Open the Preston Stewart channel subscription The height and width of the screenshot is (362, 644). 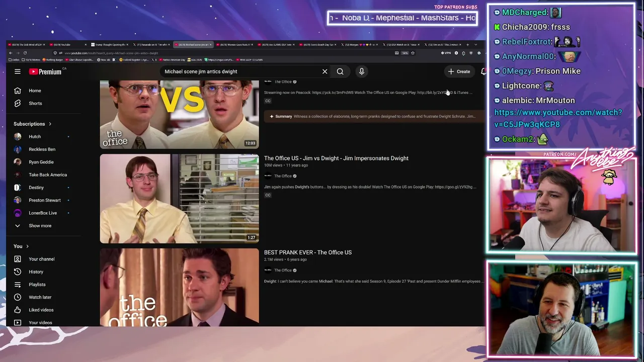[x=44, y=200]
